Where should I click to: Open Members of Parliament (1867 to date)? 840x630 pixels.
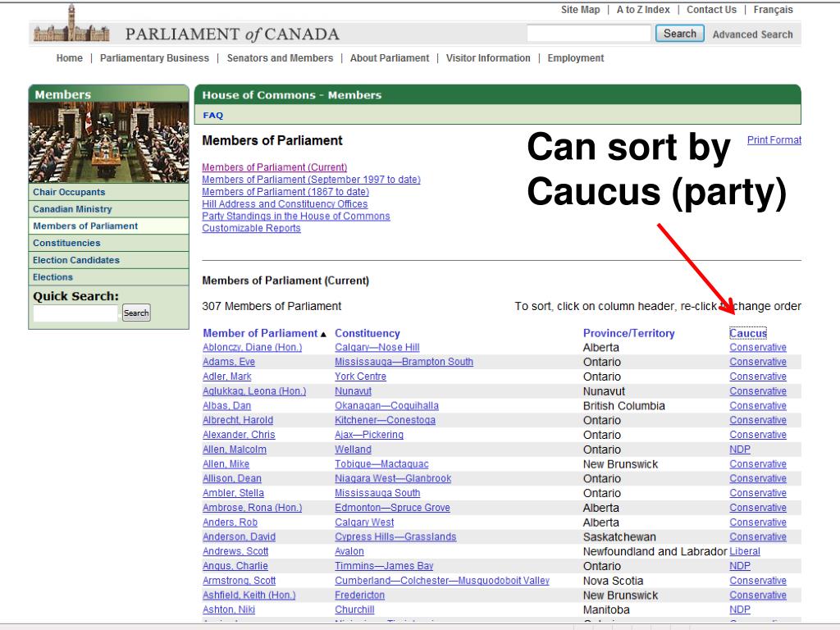(x=285, y=191)
